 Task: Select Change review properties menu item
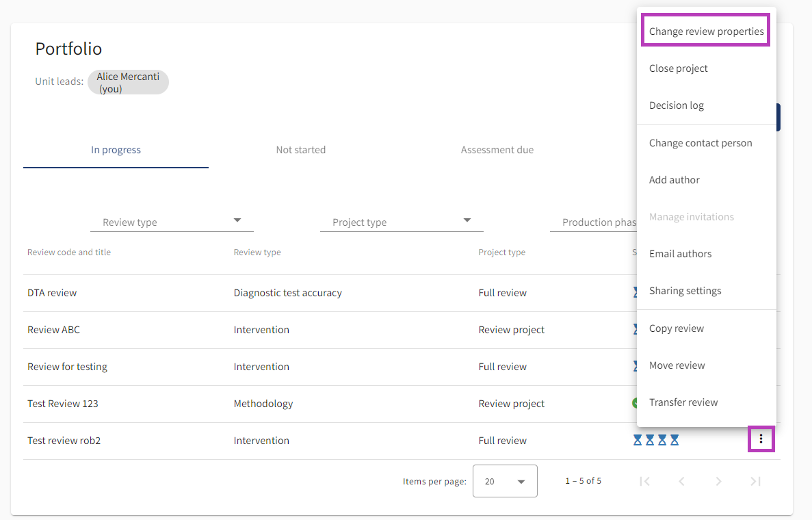pos(706,31)
